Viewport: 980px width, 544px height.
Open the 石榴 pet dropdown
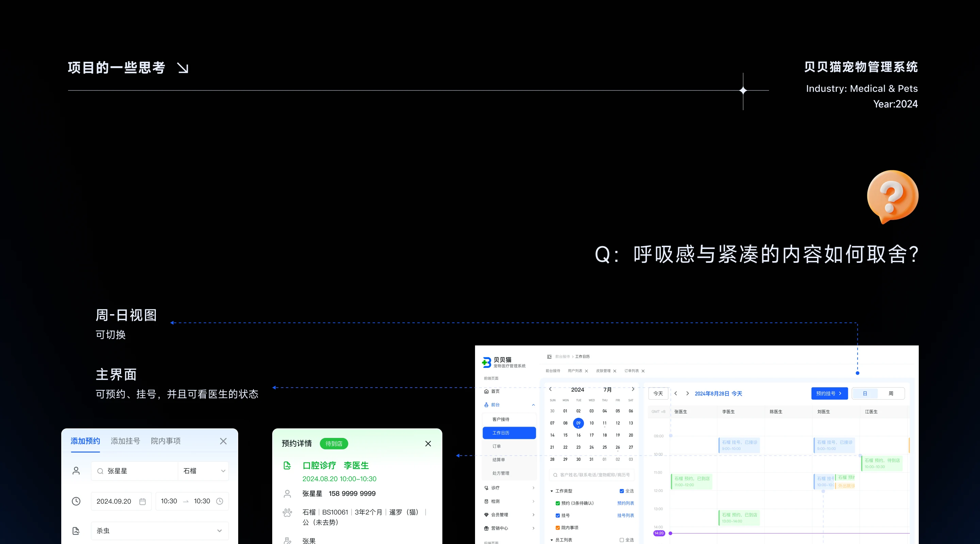click(x=203, y=471)
